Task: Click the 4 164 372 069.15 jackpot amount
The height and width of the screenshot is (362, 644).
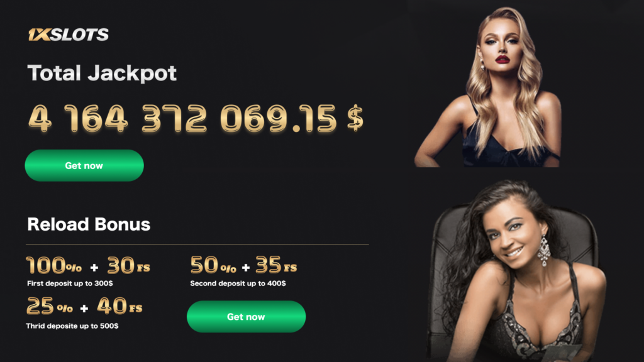Action: tap(182, 119)
